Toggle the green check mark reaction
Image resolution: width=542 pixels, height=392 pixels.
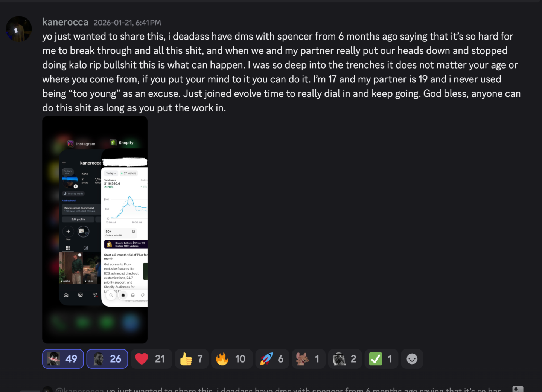381,359
